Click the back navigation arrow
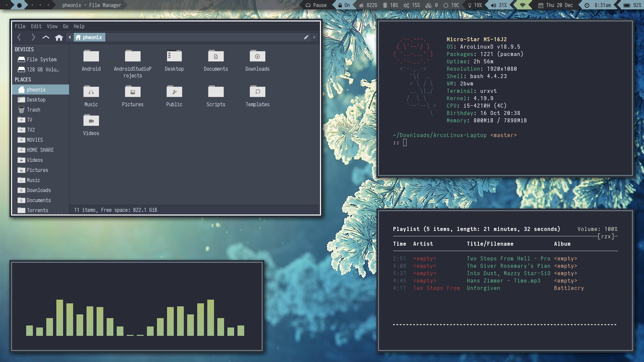 (19, 38)
